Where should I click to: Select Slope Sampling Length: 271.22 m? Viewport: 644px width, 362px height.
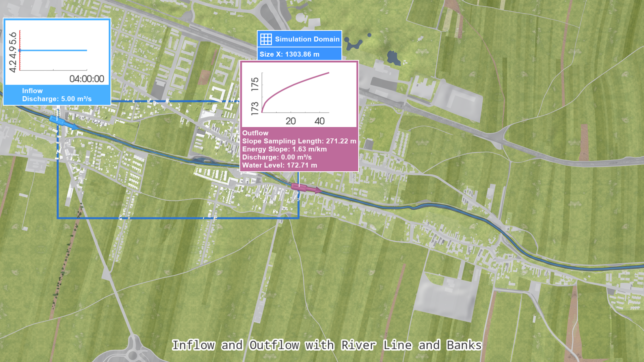pos(299,141)
